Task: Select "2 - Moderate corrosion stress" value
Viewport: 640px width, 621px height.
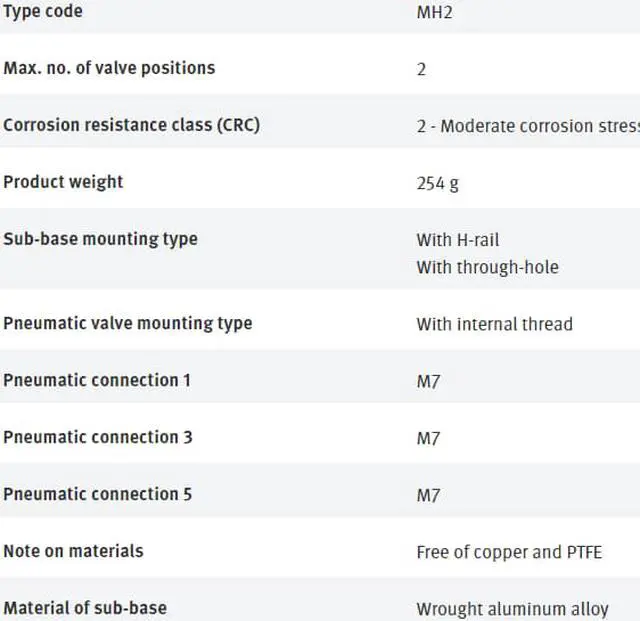Action: [527, 126]
